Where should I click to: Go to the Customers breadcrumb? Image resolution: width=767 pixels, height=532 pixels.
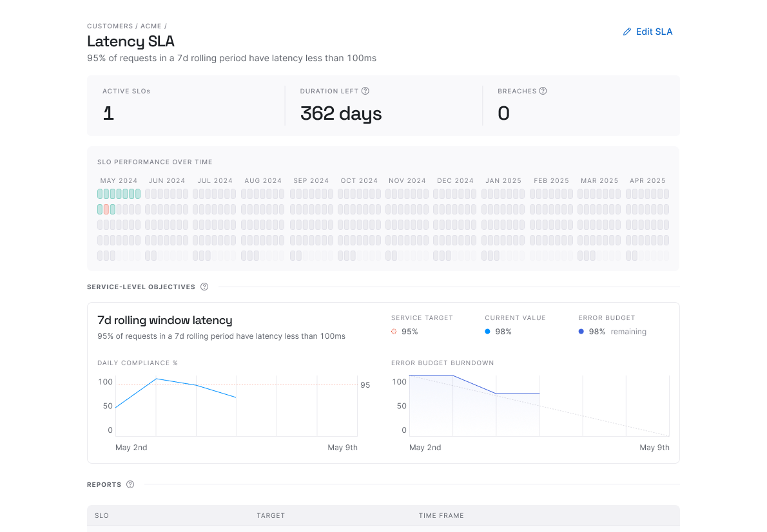pos(110,26)
